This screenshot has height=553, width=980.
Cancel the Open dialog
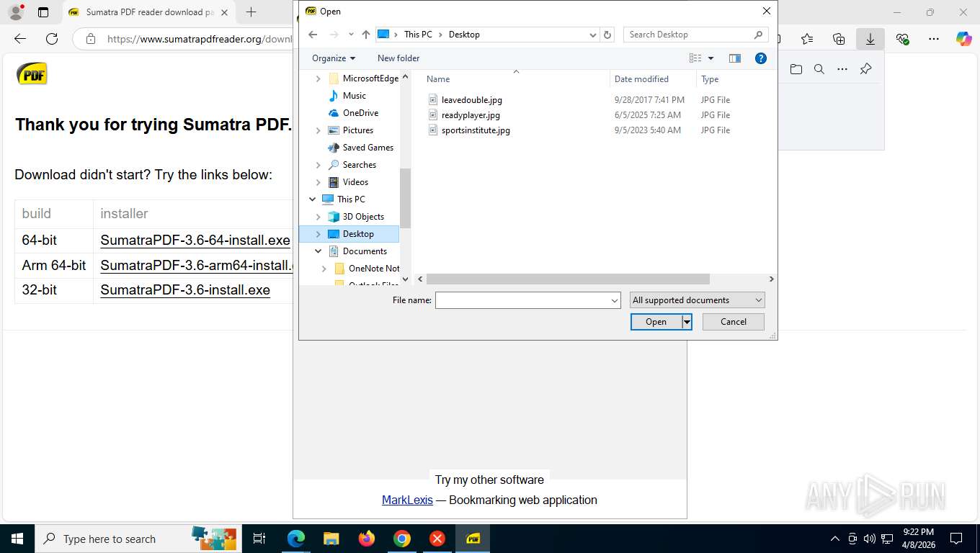point(734,322)
